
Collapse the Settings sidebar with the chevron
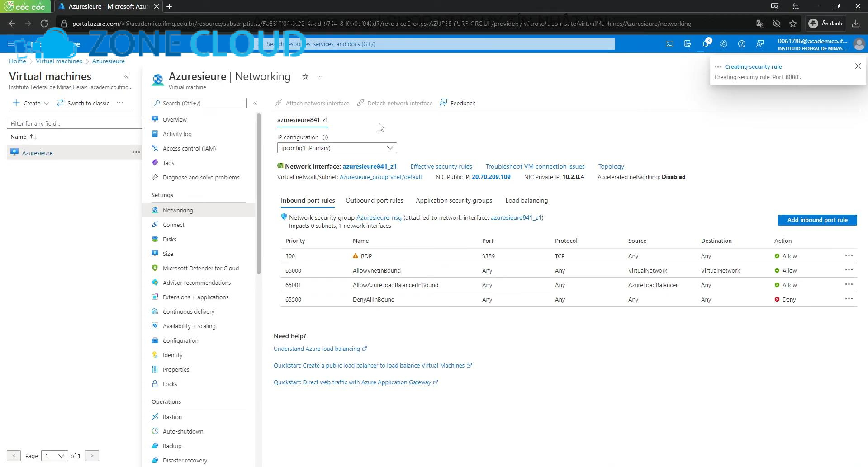[256, 103]
